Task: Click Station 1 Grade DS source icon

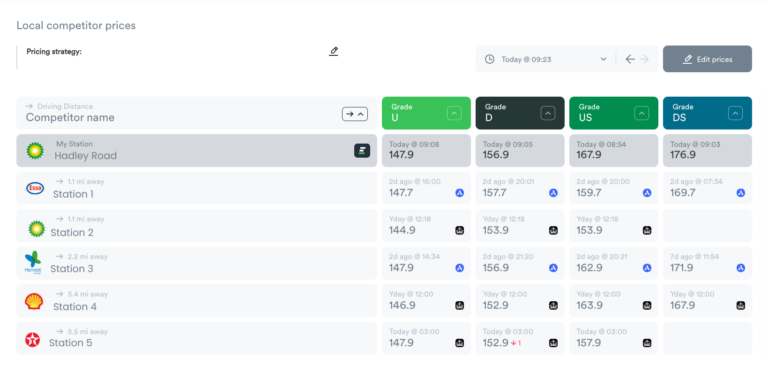Action: pos(741,193)
